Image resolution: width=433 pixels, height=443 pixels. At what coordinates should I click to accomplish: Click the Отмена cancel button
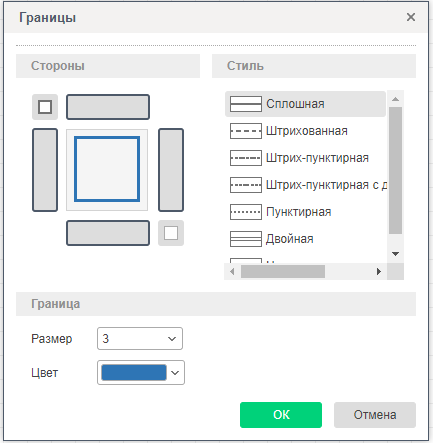pos(375,415)
